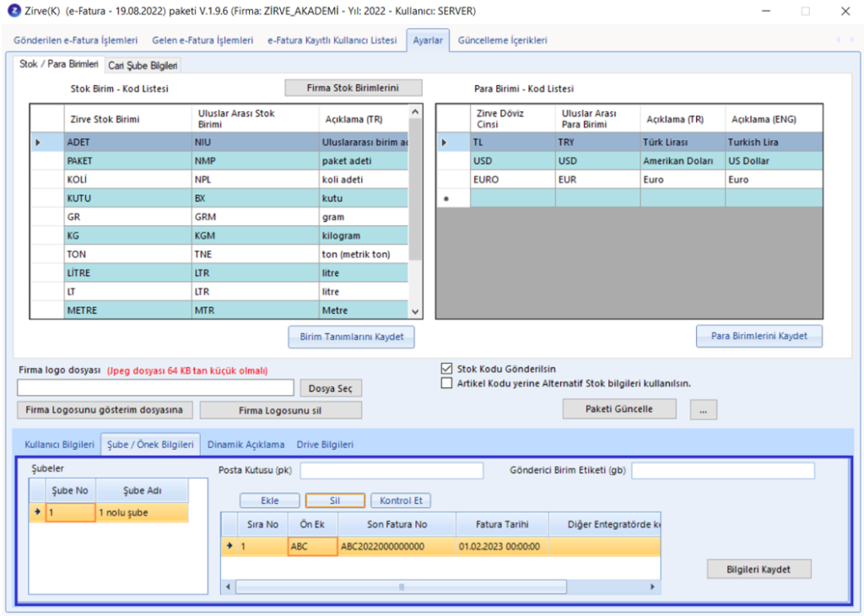Click the ABC2022000000000 invoice number cell
The height and width of the screenshot is (616, 864).
pyautogui.click(x=397, y=547)
